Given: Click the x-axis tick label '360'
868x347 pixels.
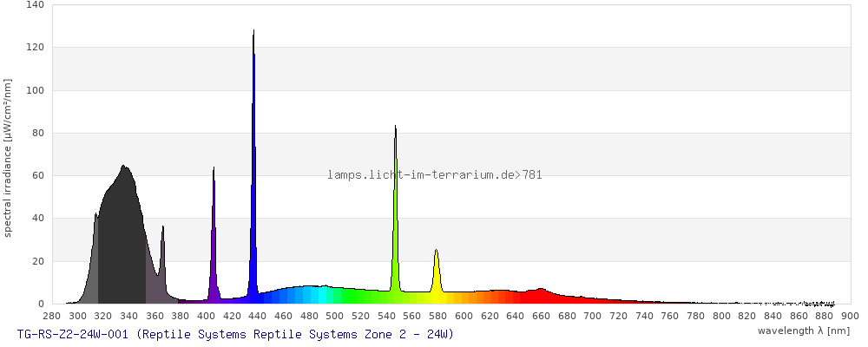Looking at the screenshot, I should (x=155, y=316).
